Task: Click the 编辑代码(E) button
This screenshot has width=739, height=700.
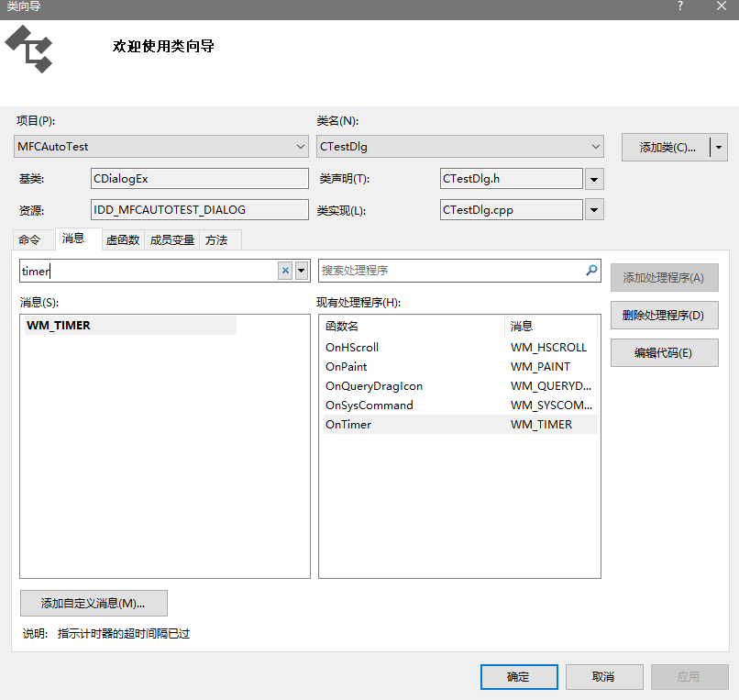Action: pos(664,352)
